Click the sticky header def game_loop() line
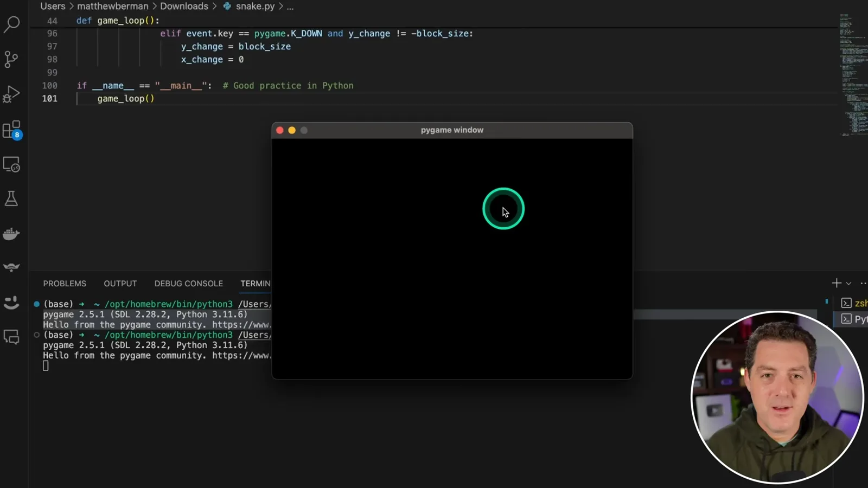Image resolution: width=868 pixels, height=488 pixels. 118,21
